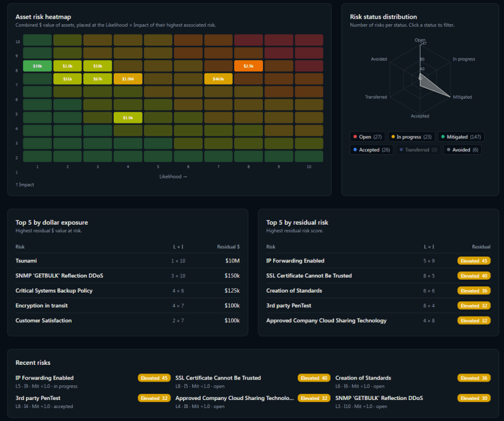Click the $463k heatmap cell
Image resolution: width=504 pixels, height=421 pixels.
(x=218, y=79)
